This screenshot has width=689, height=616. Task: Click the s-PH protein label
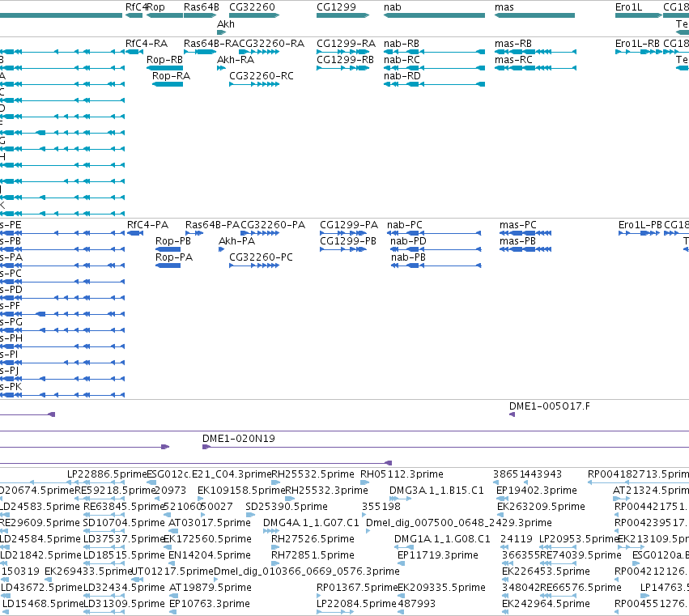click(x=11, y=338)
